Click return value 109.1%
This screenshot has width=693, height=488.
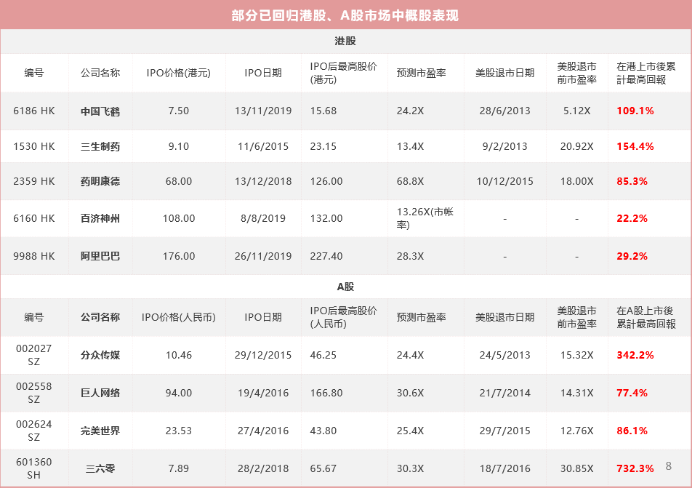[635, 111]
